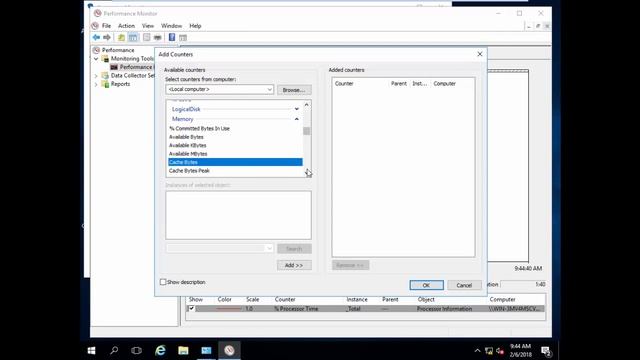
Task: Click the Performance Monitor taskbar icon
Action: click(229, 350)
